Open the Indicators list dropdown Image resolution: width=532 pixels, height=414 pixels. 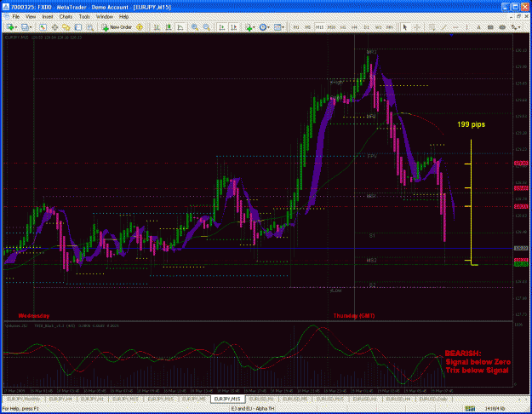[249, 27]
